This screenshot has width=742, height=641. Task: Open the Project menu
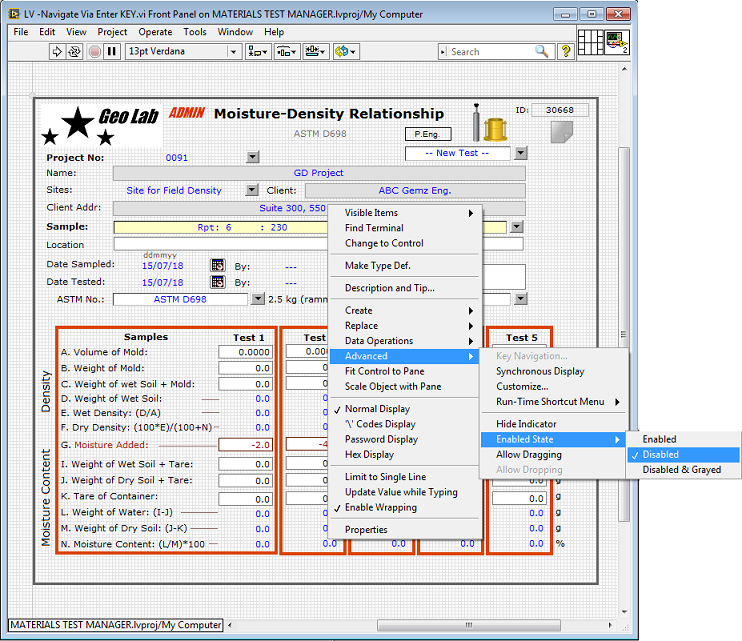tap(112, 32)
